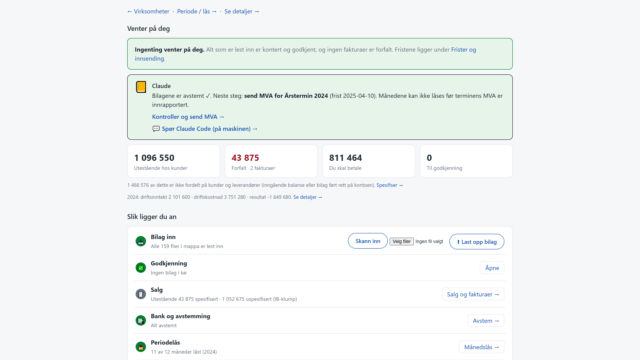The height and width of the screenshot is (360, 640).
Task: Select the 'Ingen bilag i kø' text
Action: (169, 273)
